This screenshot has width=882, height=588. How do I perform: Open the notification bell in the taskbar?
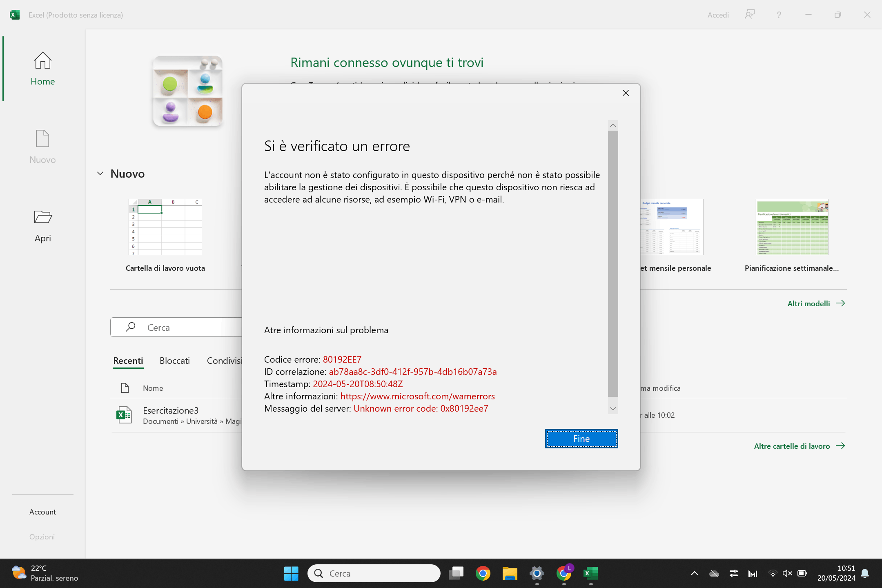pyautogui.click(x=865, y=573)
